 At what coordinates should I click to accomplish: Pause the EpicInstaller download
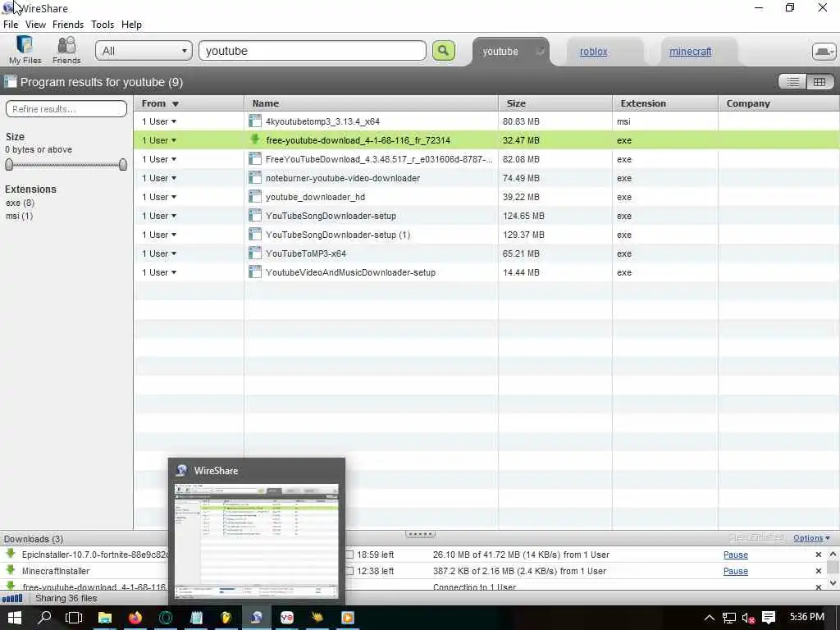coord(736,555)
